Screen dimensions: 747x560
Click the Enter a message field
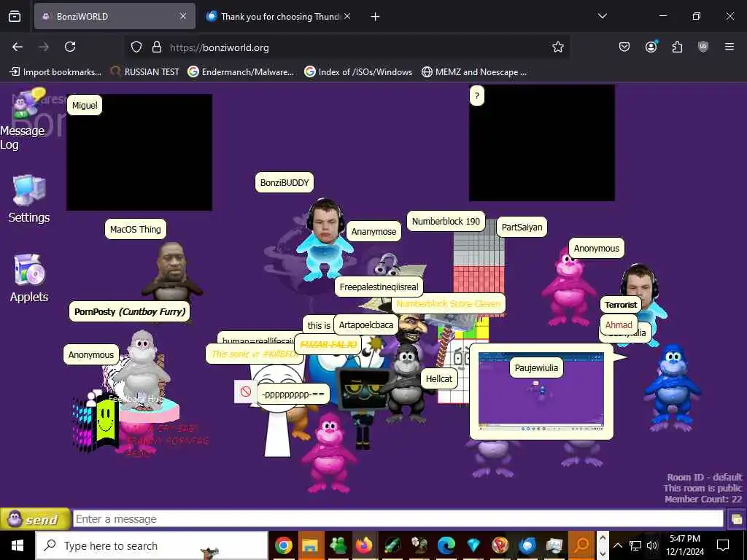click(x=398, y=519)
